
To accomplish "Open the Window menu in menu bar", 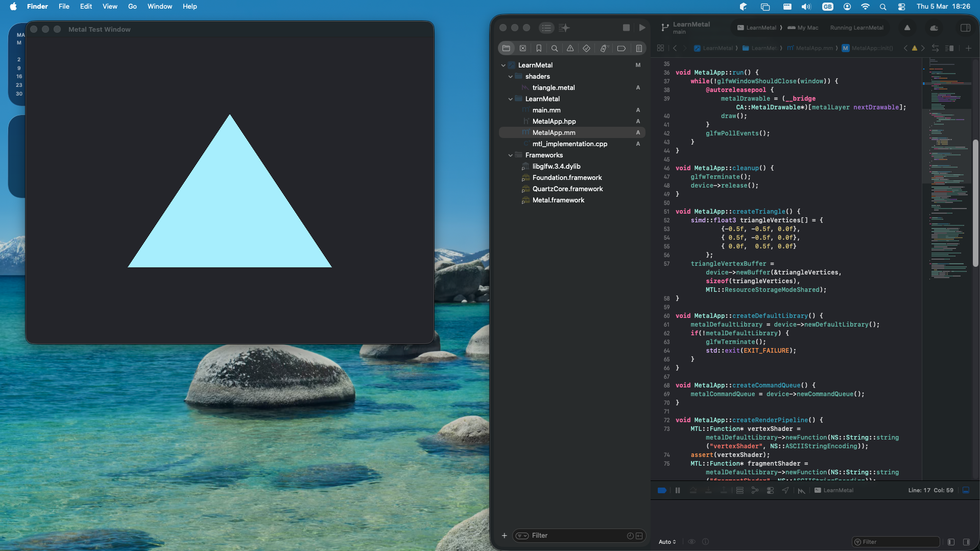I will (159, 6).
